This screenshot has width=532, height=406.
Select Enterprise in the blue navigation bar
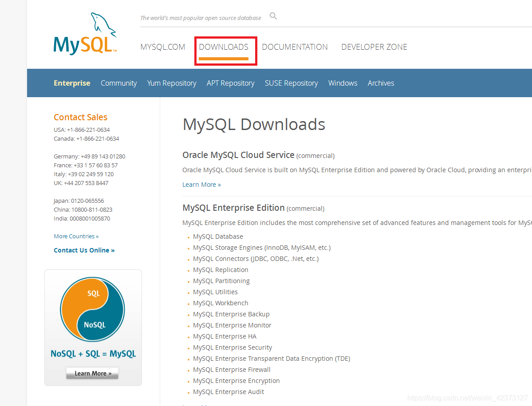tap(72, 83)
